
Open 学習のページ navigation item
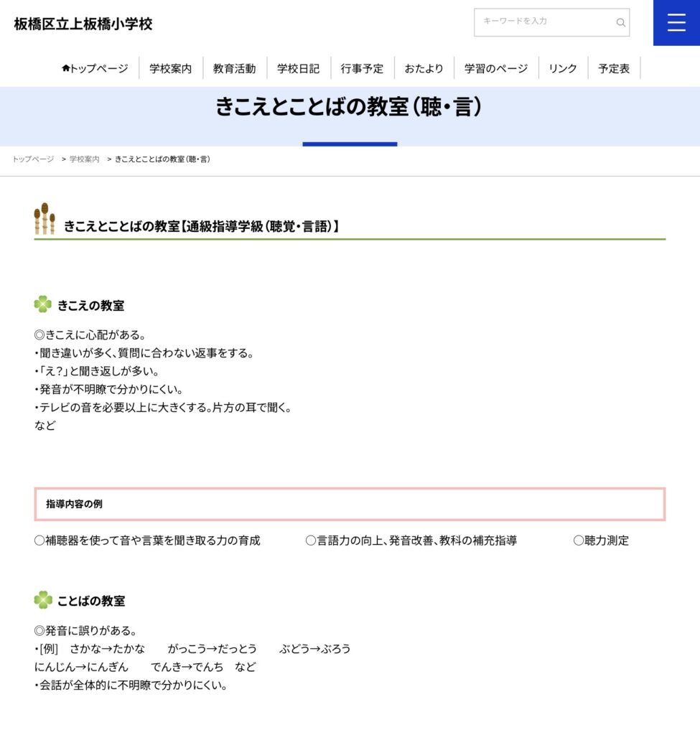coord(495,68)
